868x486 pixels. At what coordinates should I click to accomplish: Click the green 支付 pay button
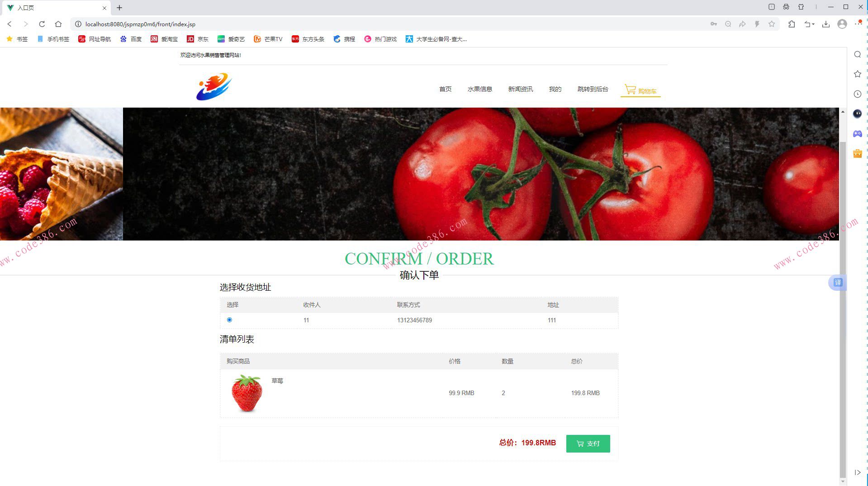588,444
